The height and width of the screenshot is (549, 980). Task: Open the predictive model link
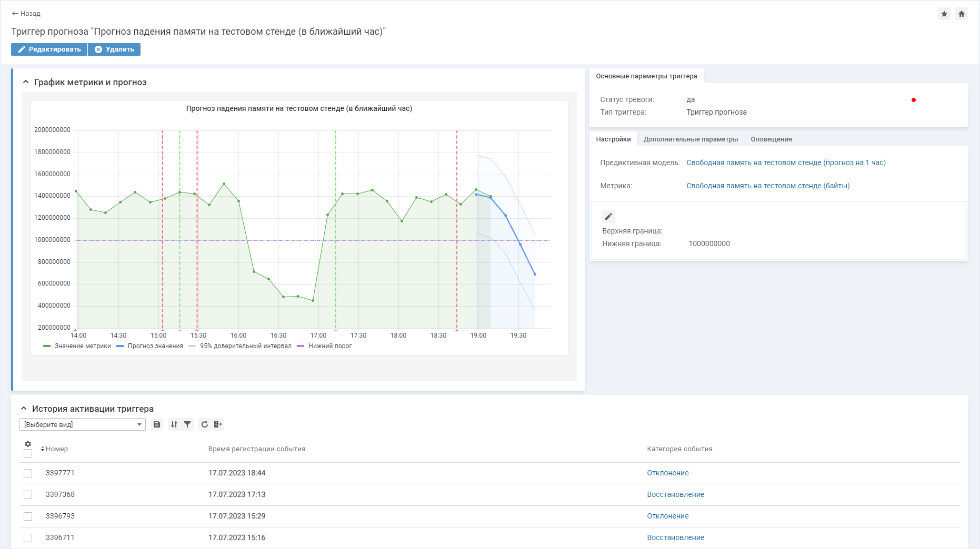[786, 162]
